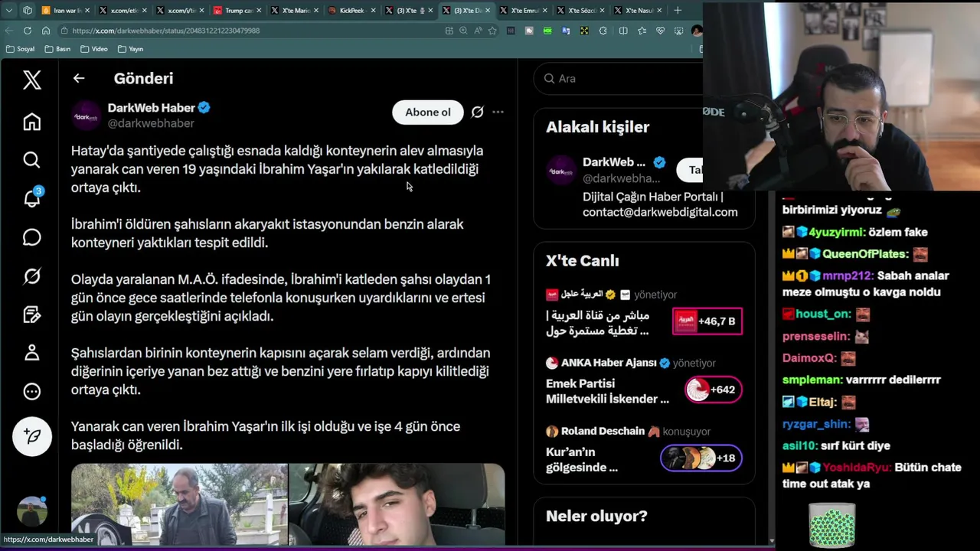This screenshot has width=980, height=551.
Task: Click the browser home icon
Action: click(46, 31)
